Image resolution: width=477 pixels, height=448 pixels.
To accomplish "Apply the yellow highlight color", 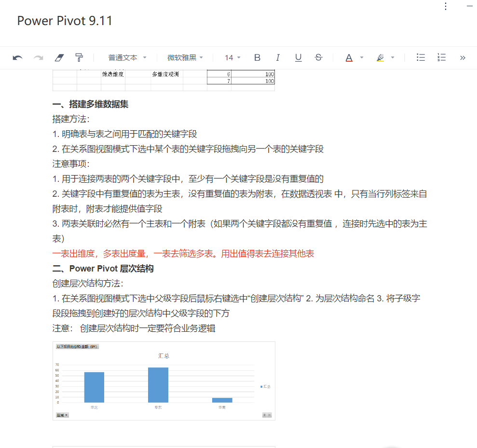I will coord(380,58).
